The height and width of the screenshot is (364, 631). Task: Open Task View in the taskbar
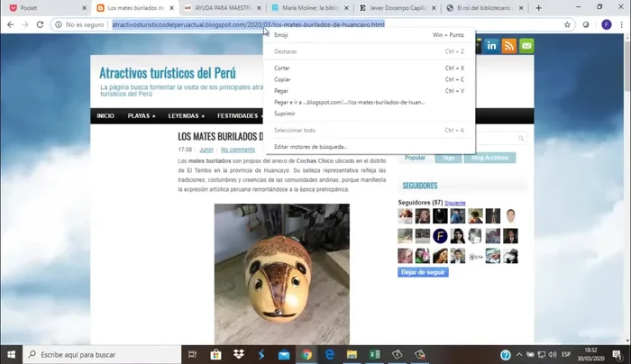pyautogui.click(x=192, y=354)
